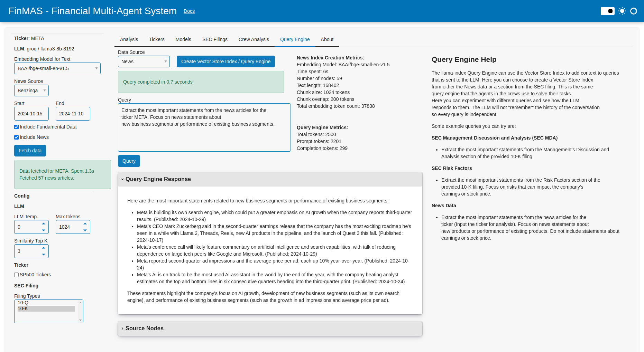Increase Max tokens with up arrow
Screen dimensions: 644x352
(x=85, y=223)
